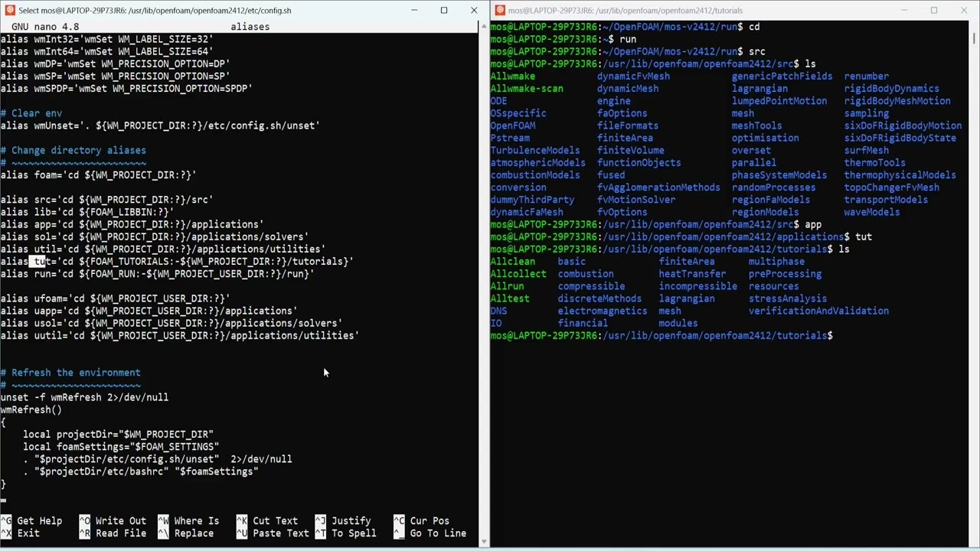Click the 'alias sol=' line
This screenshot has width=980, height=551.
(x=155, y=236)
